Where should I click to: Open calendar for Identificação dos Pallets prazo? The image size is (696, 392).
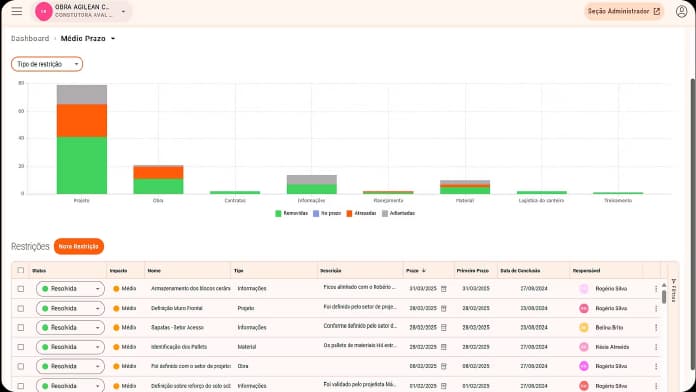point(443,347)
